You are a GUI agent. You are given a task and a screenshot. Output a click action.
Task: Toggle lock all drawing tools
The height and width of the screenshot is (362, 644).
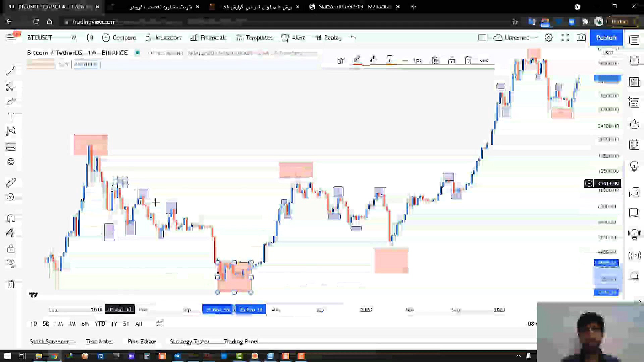click(11, 249)
